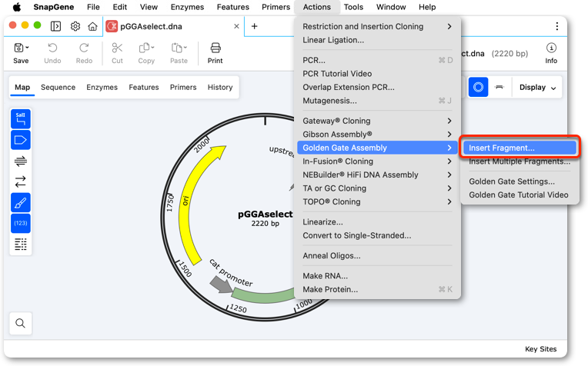Click the pGGAselect.dna file tab icon

tap(112, 26)
